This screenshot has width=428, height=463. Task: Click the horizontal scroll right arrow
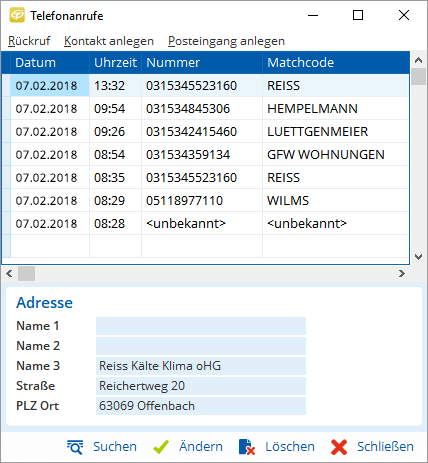[402, 274]
